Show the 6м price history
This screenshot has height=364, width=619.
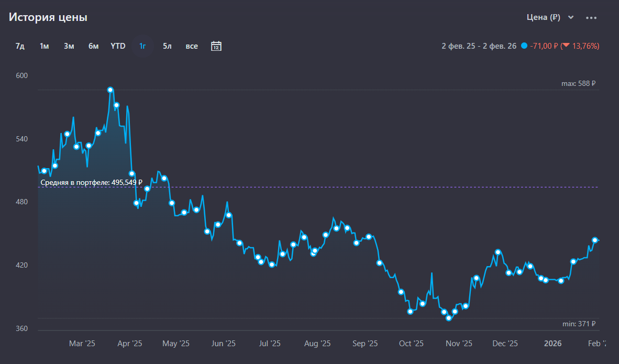tap(93, 46)
